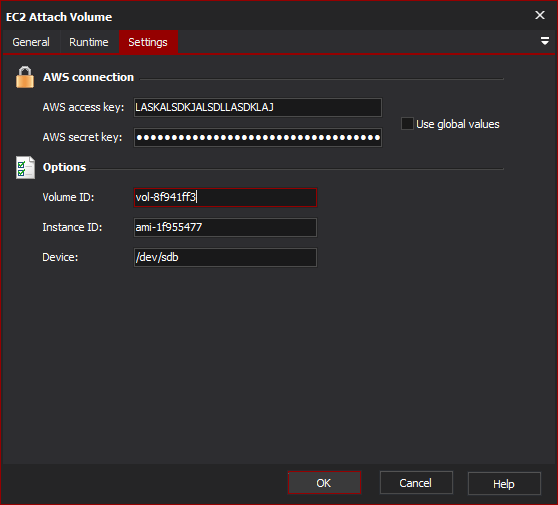This screenshot has width=558, height=505.
Task: Confirm with the OK button
Action: [324, 483]
